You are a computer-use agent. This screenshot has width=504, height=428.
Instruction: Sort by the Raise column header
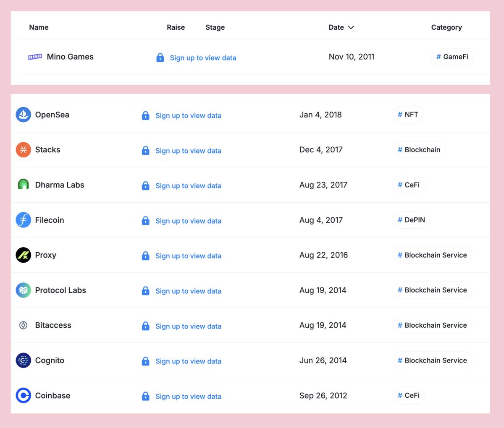(x=176, y=27)
